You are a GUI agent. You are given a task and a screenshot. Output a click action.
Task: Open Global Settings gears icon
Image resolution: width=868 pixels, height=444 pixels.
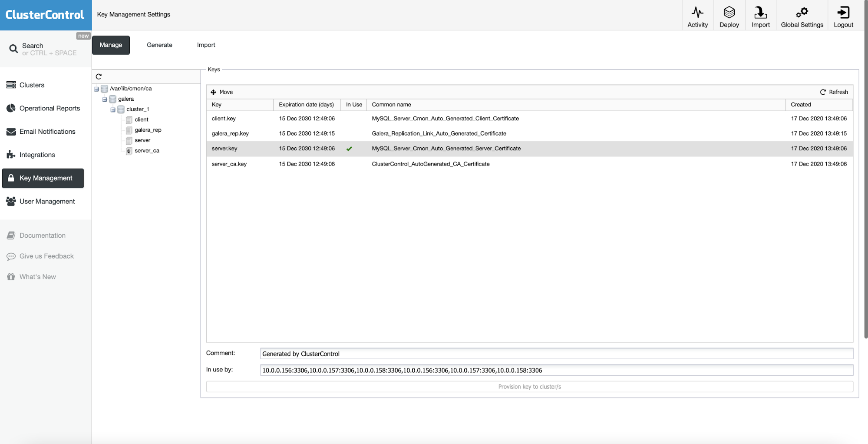802,12
